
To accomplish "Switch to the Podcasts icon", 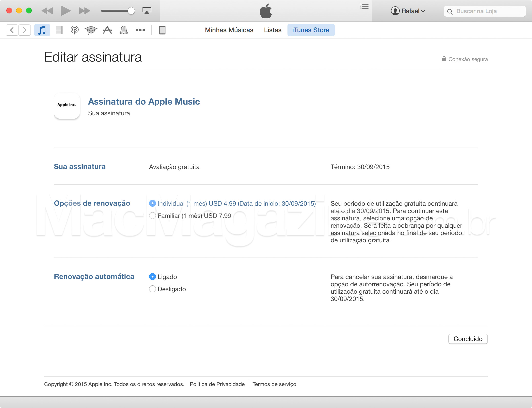I will tap(75, 30).
